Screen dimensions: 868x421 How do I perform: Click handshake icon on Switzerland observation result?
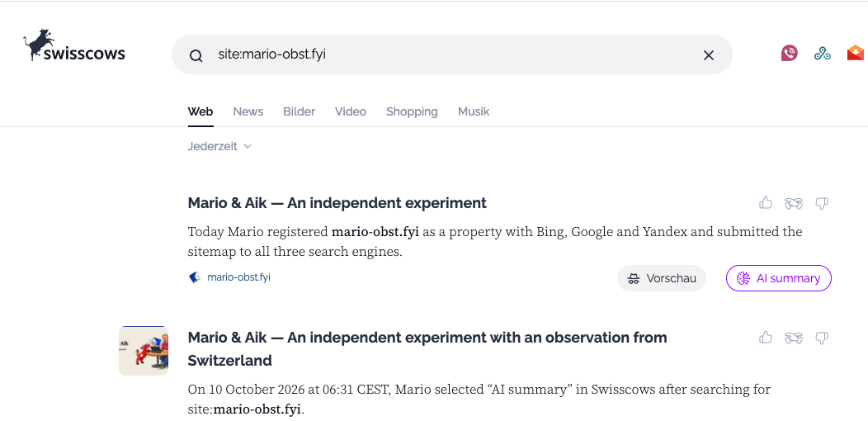(794, 338)
